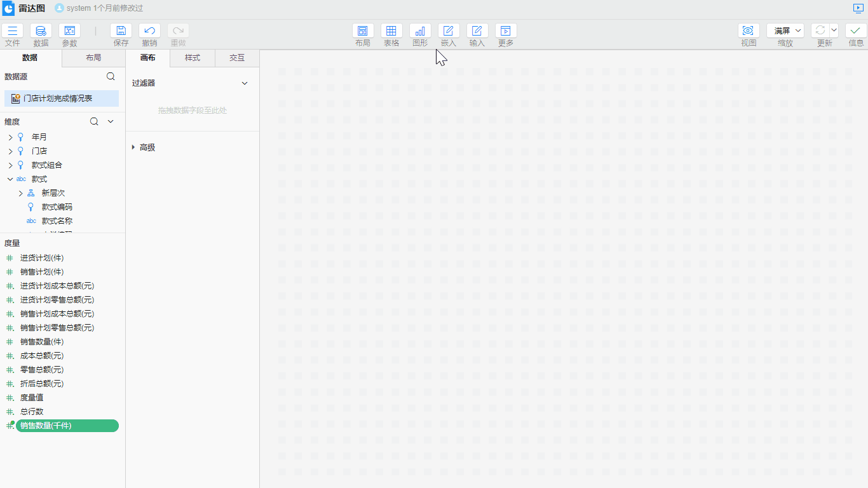Expand the 高级 section
The width and height of the screenshot is (868, 488).
[133, 147]
